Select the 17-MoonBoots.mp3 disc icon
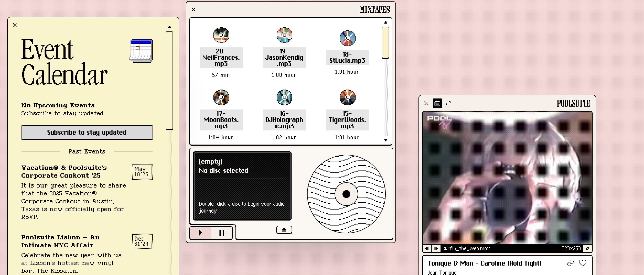 pyautogui.click(x=221, y=97)
